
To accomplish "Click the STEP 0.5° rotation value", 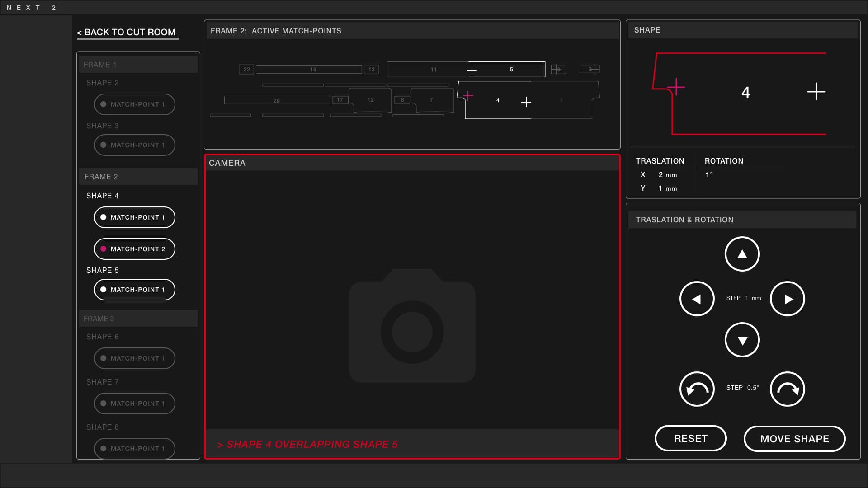I will (743, 388).
